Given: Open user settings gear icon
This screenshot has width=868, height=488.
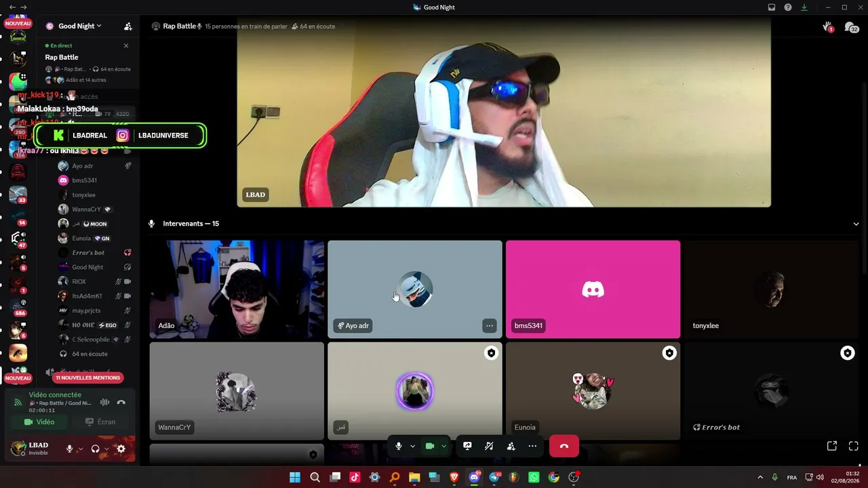Looking at the screenshot, I should (x=121, y=449).
